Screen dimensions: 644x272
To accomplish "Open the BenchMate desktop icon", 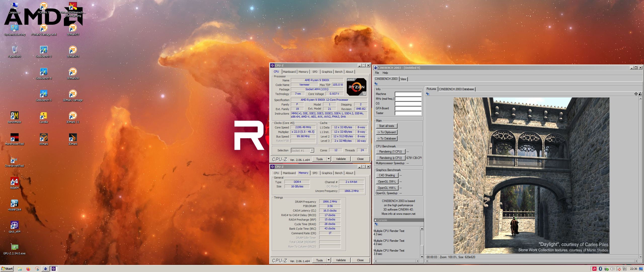I will (14, 117).
